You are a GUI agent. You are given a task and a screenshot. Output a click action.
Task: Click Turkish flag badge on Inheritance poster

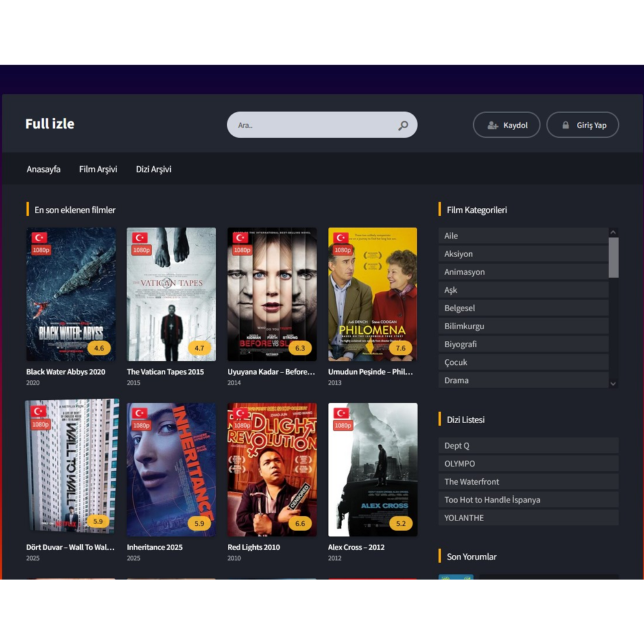[x=140, y=413]
